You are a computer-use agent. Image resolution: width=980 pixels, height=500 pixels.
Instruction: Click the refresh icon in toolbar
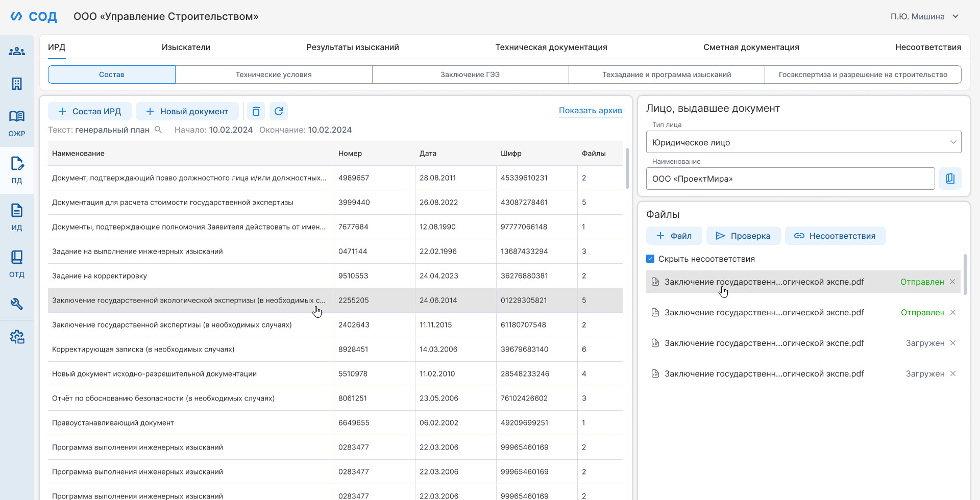click(x=279, y=111)
